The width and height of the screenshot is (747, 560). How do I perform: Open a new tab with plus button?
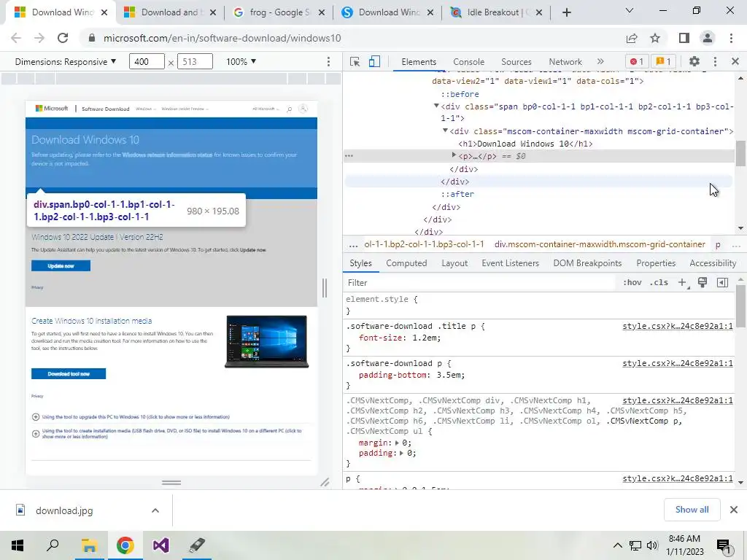[x=566, y=12]
